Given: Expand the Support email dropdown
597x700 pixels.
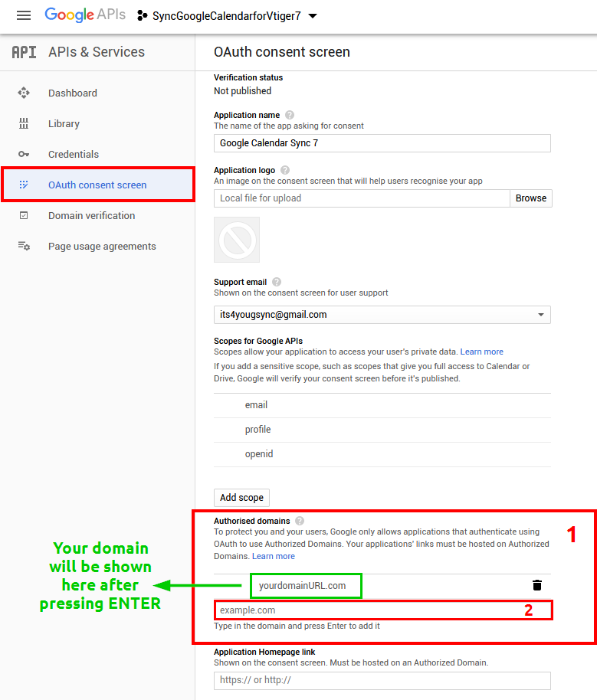Looking at the screenshot, I should (x=540, y=315).
